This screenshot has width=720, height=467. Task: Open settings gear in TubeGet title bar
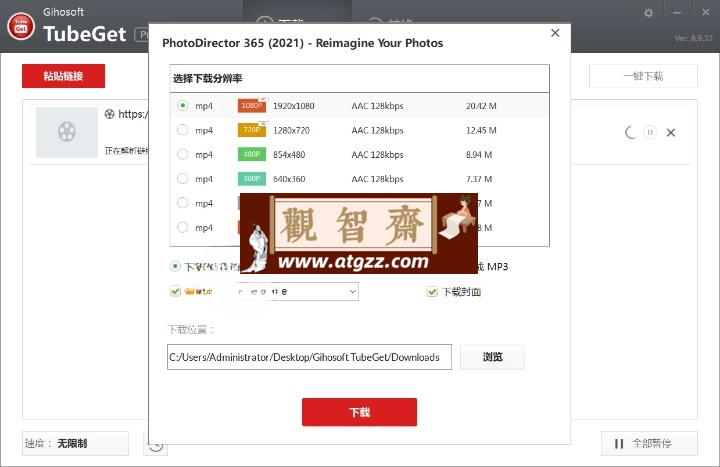point(648,13)
